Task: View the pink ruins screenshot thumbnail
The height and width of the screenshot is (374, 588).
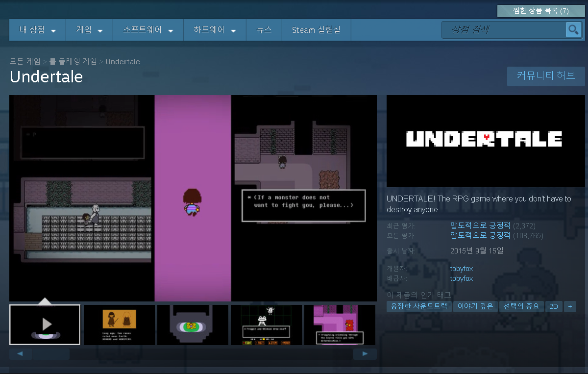Action: 340,325
